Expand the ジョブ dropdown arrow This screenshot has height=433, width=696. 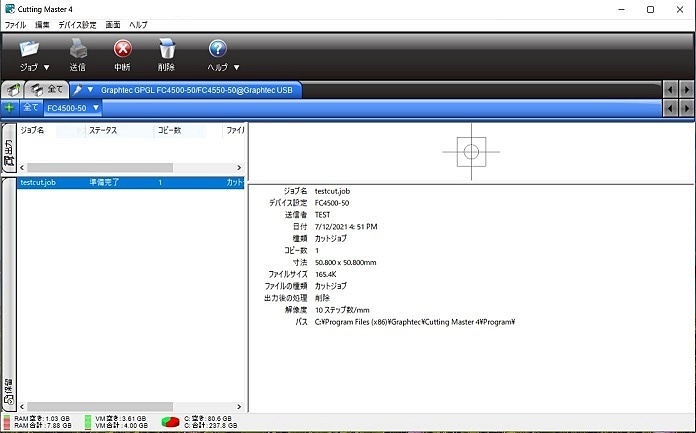pos(46,68)
